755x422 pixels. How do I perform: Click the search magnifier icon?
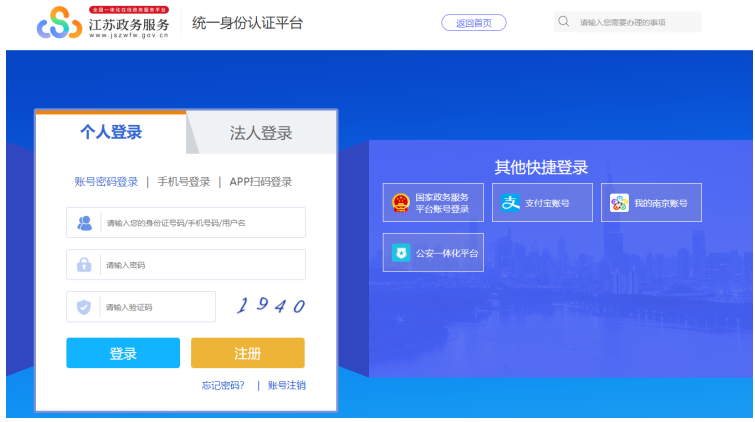pos(563,21)
